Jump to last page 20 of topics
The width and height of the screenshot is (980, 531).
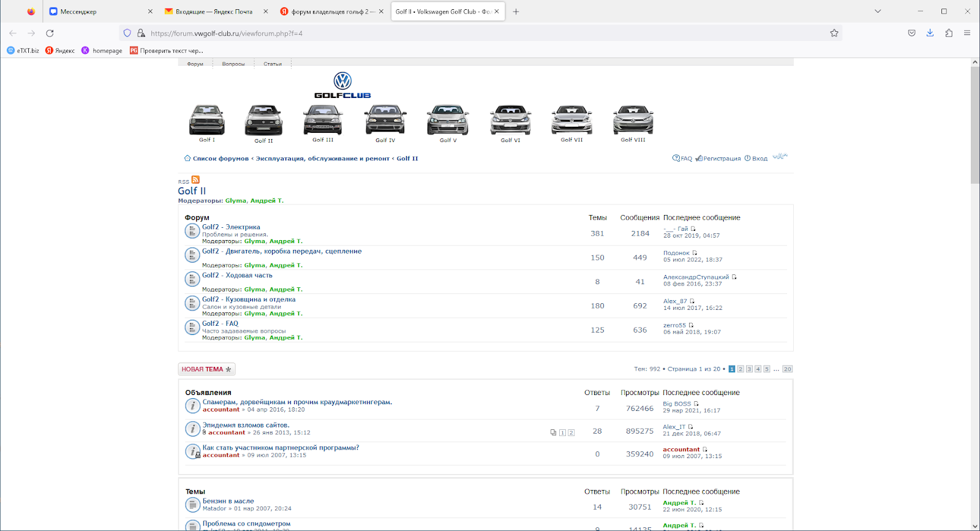[x=787, y=369]
